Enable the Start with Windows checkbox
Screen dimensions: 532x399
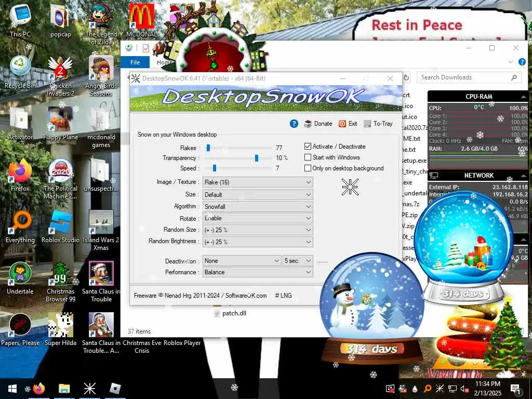coord(308,157)
